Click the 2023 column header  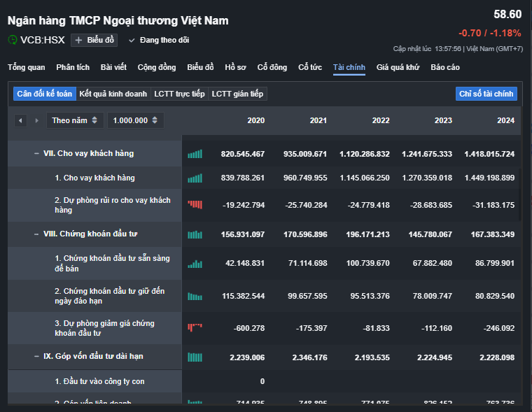(x=443, y=120)
